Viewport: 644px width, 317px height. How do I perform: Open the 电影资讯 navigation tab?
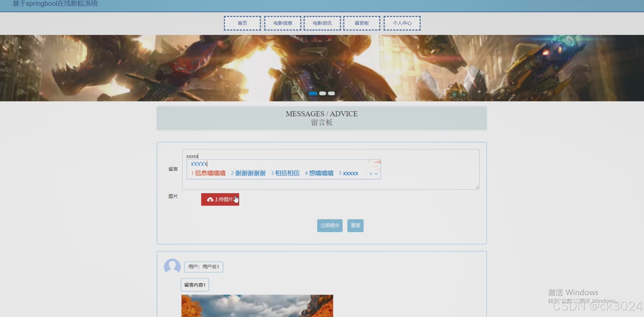(x=322, y=23)
